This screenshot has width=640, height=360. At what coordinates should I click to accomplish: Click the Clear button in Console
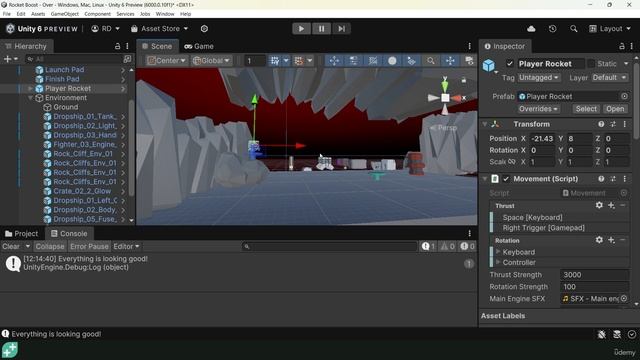(x=11, y=246)
